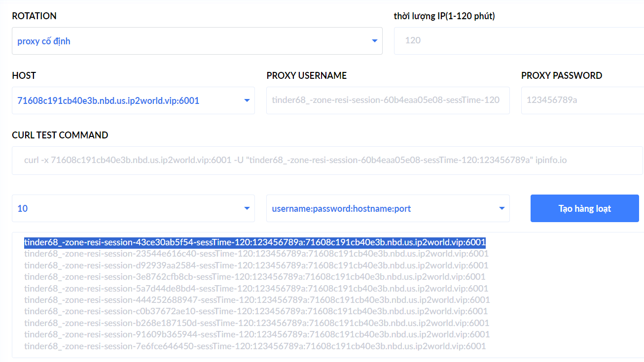The height and width of the screenshot is (362, 644).
Task: Click the proxy line with session-23544e616c40
Action: click(x=256, y=254)
